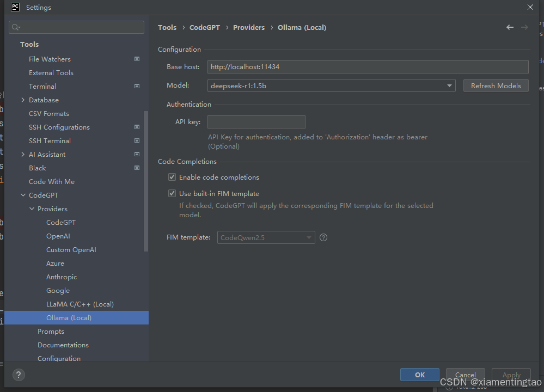Image resolution: width=544 pixels, height=392 pixels.
Task: Select the LLaMA C/C++ (Local) provider
Action: click(80, 304)
